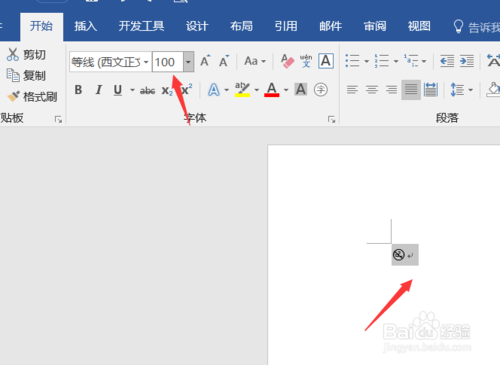This screenshot has height=365, width=500.
Task: Toggle character shading icon
Action: tap(301, 89)
